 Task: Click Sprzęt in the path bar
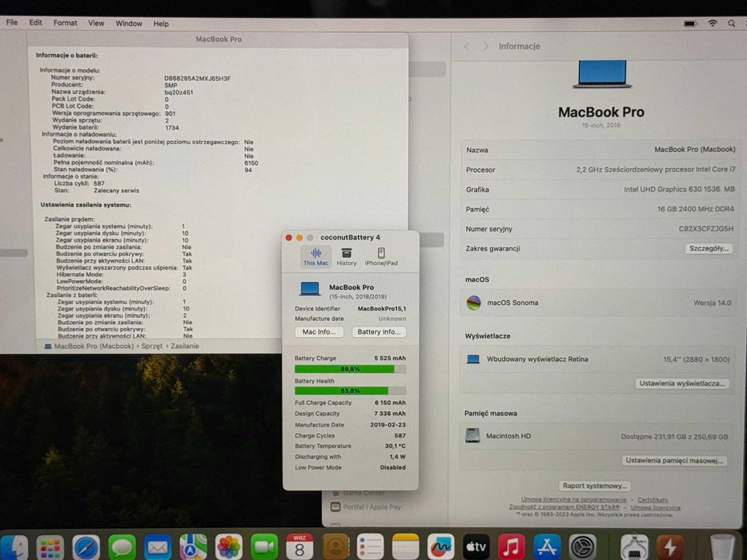(x=152, y=346)
